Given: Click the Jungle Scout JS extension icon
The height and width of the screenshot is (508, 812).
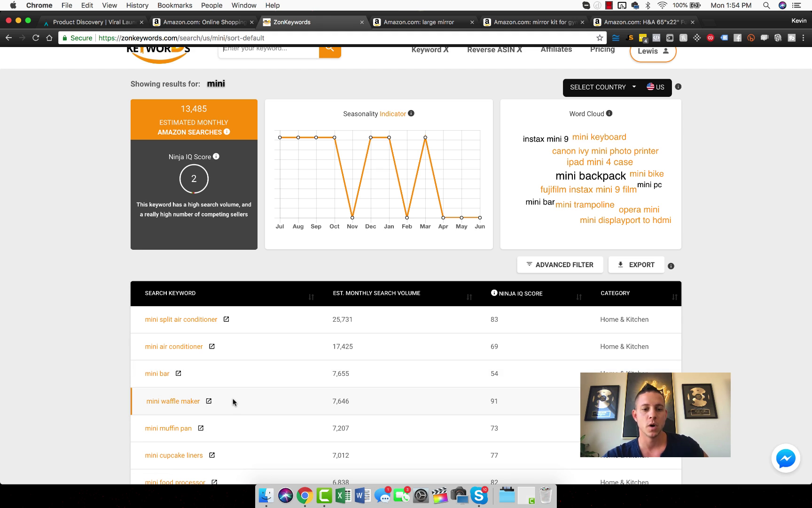Looking at the screenshot, I should 630,38.
